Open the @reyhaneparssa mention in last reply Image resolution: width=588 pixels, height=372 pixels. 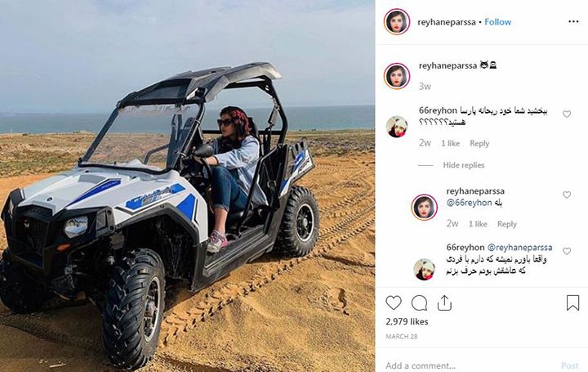519,248
